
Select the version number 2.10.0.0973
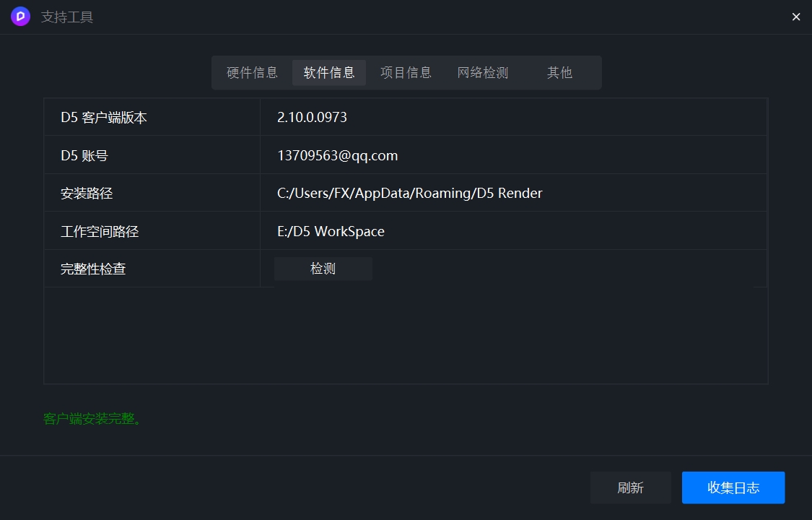[x=313, y=117]
